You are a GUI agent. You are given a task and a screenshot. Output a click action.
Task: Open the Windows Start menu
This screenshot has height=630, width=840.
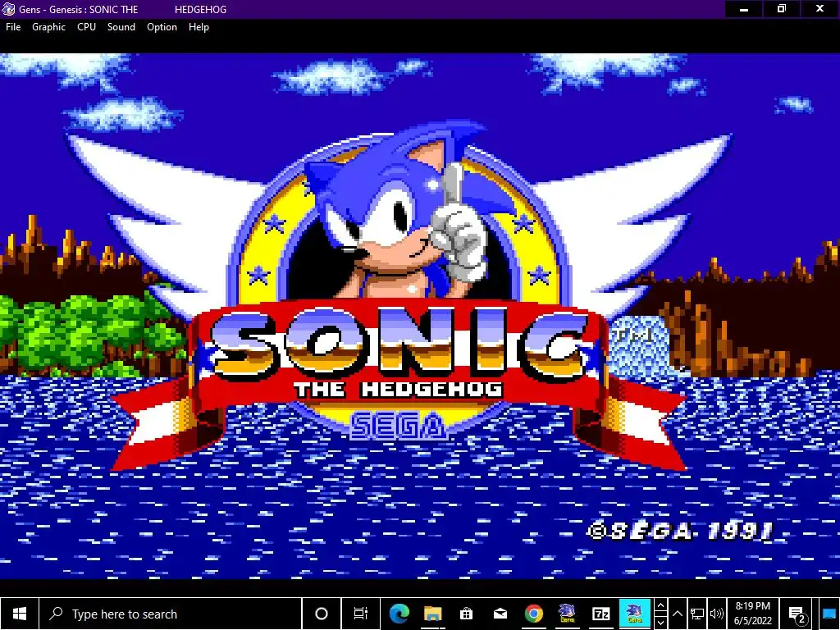coord(20,614)
